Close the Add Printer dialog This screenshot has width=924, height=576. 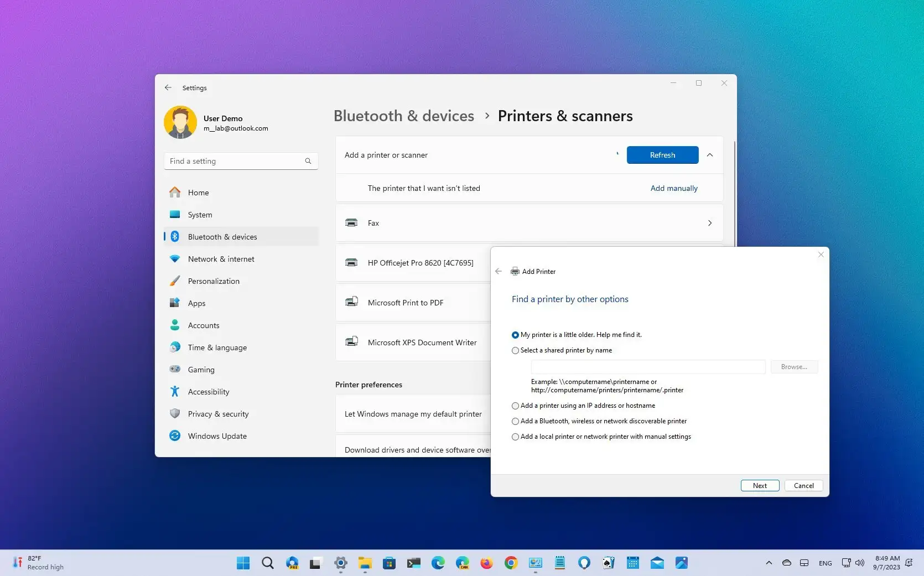coord(821,255)
